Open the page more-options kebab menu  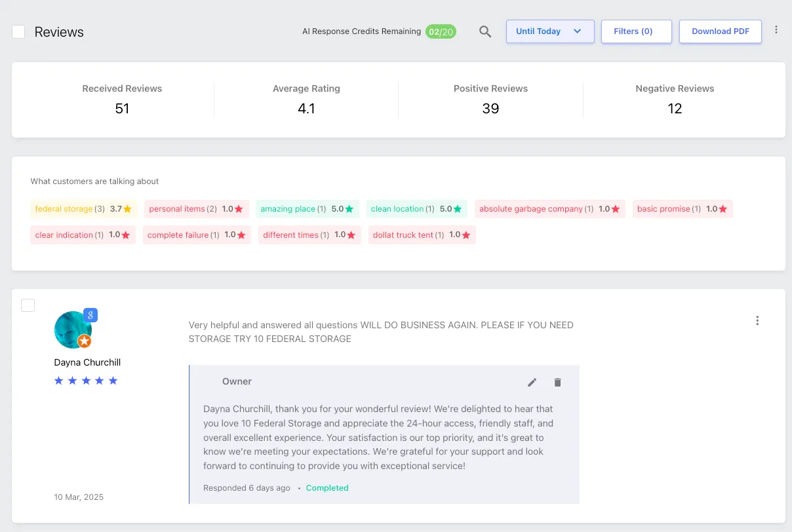[x=776, y=30]
